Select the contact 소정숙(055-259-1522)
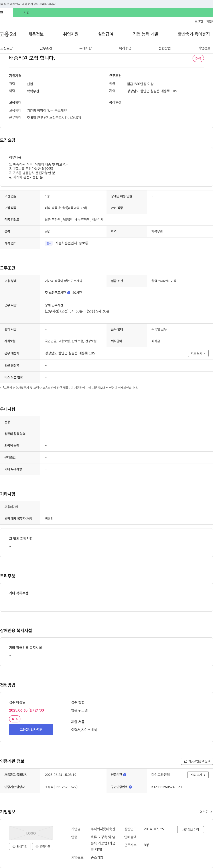The width and height of the screenshot is (213, 868). [61, 787]
